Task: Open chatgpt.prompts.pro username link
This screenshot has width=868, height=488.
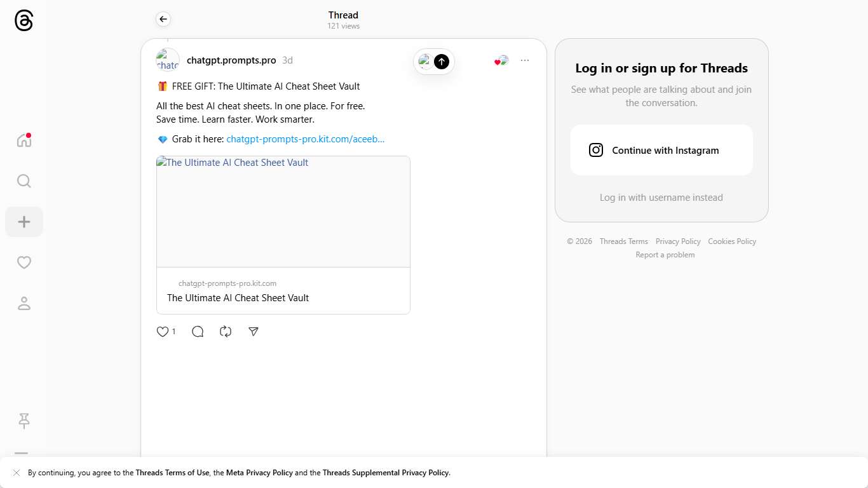Action: point(231,60)
